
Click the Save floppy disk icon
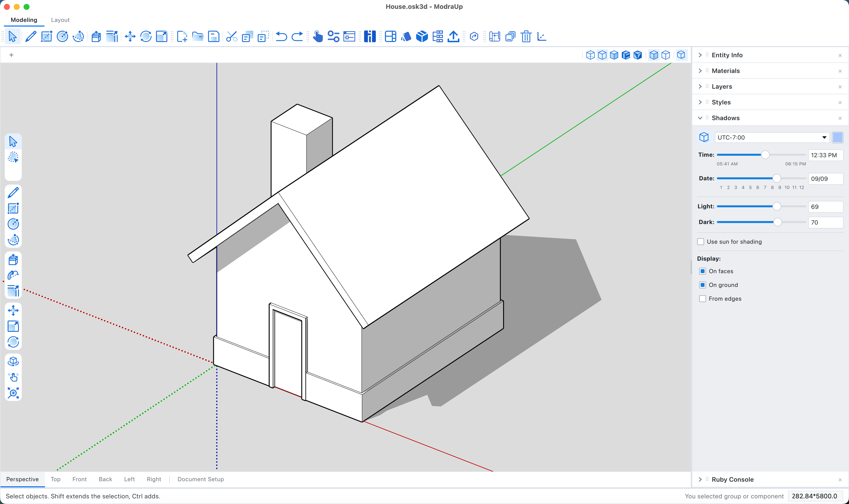(214, 36)
